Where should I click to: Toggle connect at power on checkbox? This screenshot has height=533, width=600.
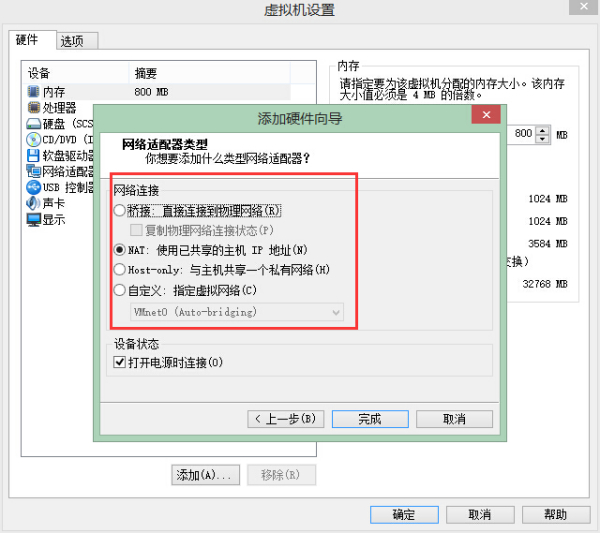coord(120,362)
